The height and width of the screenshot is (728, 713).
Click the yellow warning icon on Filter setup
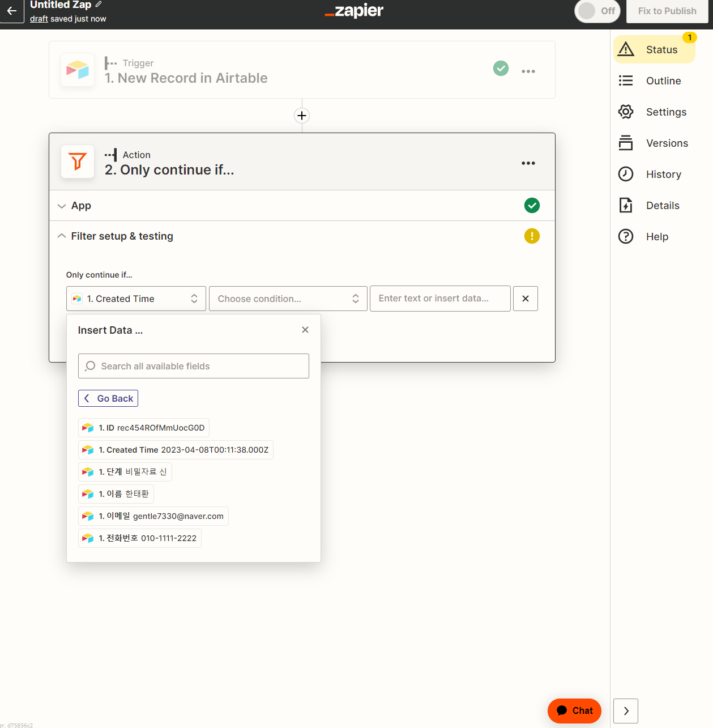click(x=532, y=236)
